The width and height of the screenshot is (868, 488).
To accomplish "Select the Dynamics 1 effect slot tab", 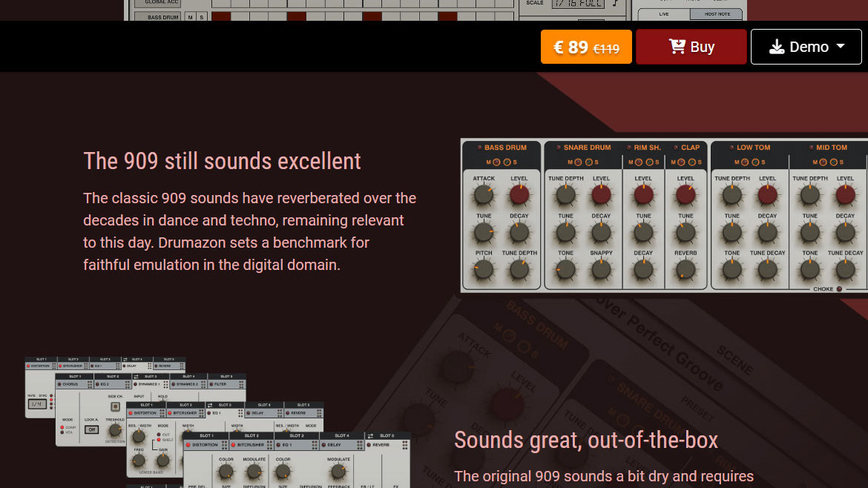I will [151, 384].
